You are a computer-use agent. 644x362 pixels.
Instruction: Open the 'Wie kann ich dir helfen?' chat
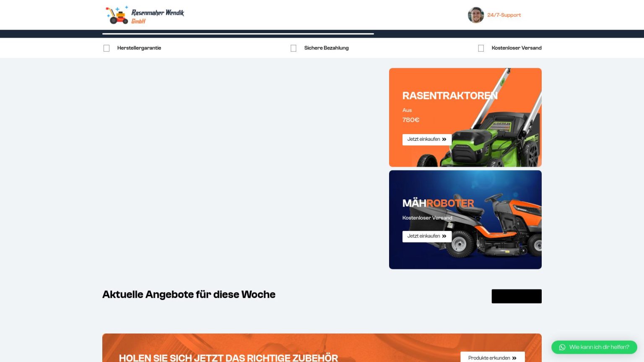[599, 347]
